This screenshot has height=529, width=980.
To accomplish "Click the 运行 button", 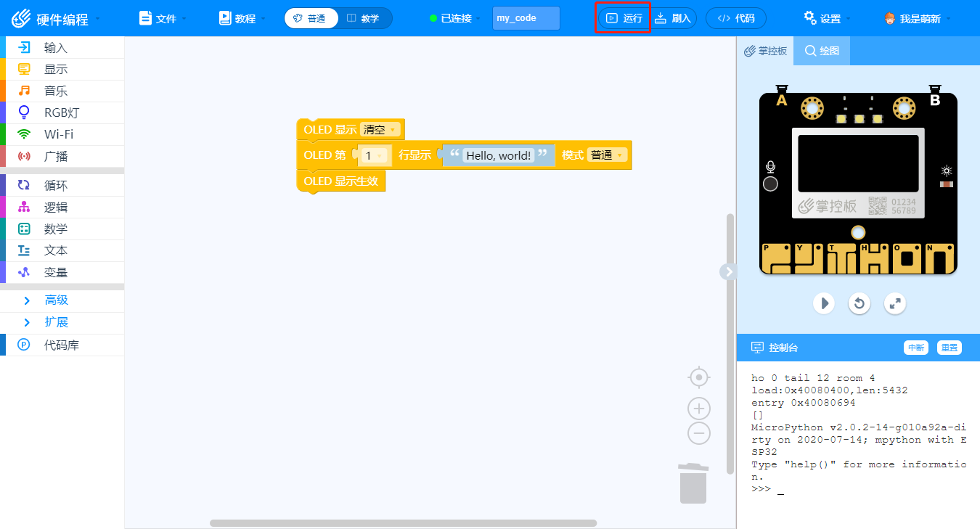I will coord(624,18).
